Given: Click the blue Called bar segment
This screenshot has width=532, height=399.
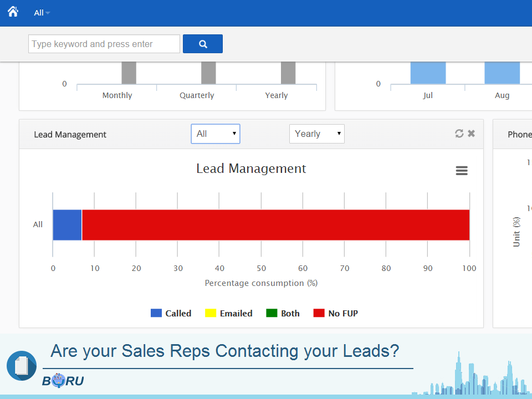Looking at the screenshot, I should [67, 225].
